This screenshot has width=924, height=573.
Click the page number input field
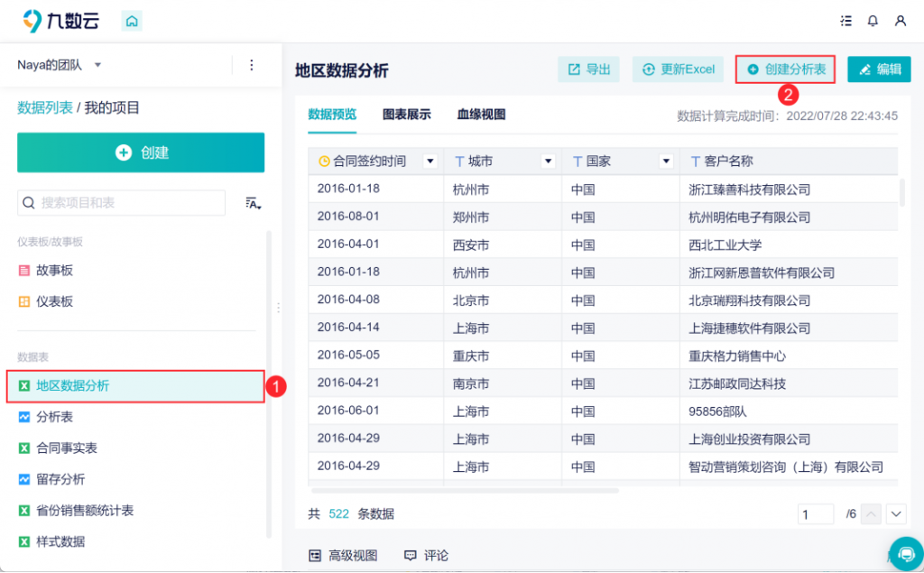(x=816, y=513)
